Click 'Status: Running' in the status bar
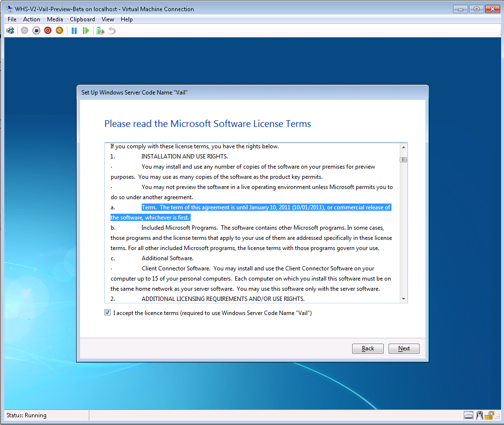 click(26, 415)
